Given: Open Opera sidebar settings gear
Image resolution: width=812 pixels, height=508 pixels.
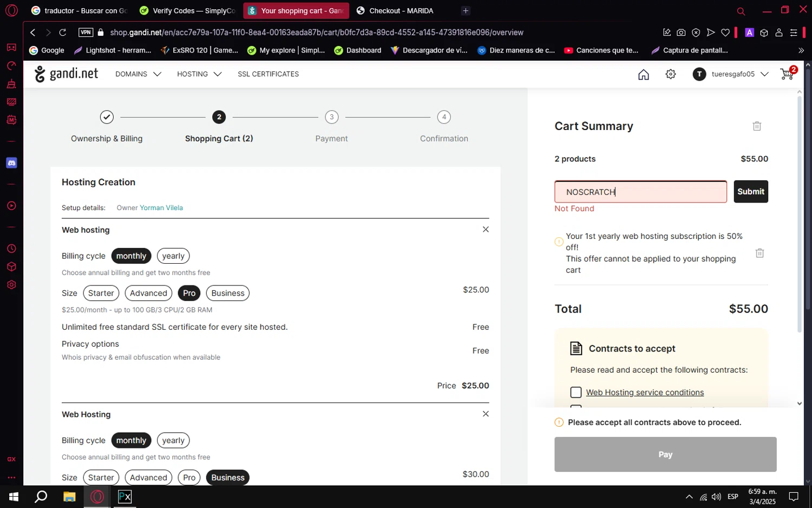Looking at the screenshot, I should pos(11,285).
